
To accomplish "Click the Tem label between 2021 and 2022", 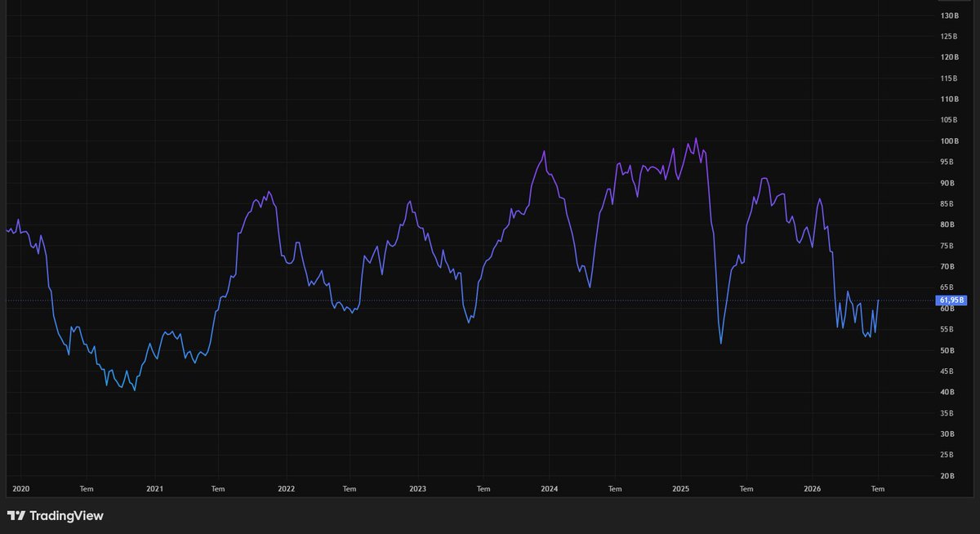I will coord(218,489).
